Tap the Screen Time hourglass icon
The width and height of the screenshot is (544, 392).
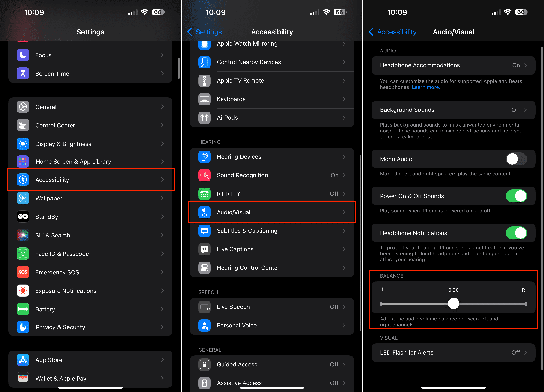point(23,73)
